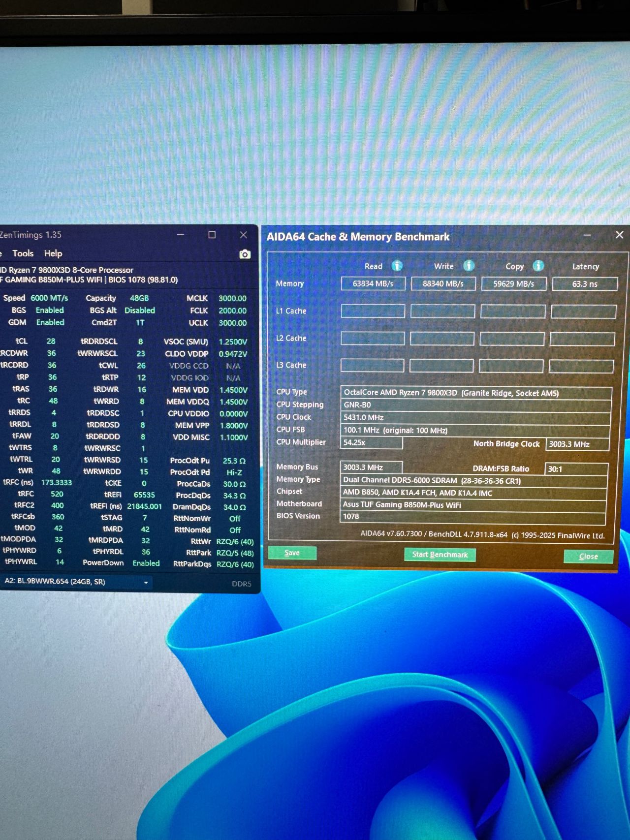Click the Save button in AIDA64
The width and height of the screenshot is (630, 840).
292,553
